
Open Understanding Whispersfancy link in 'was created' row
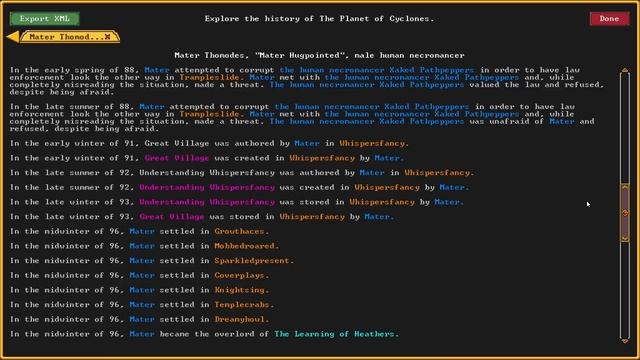coord(207,187)
